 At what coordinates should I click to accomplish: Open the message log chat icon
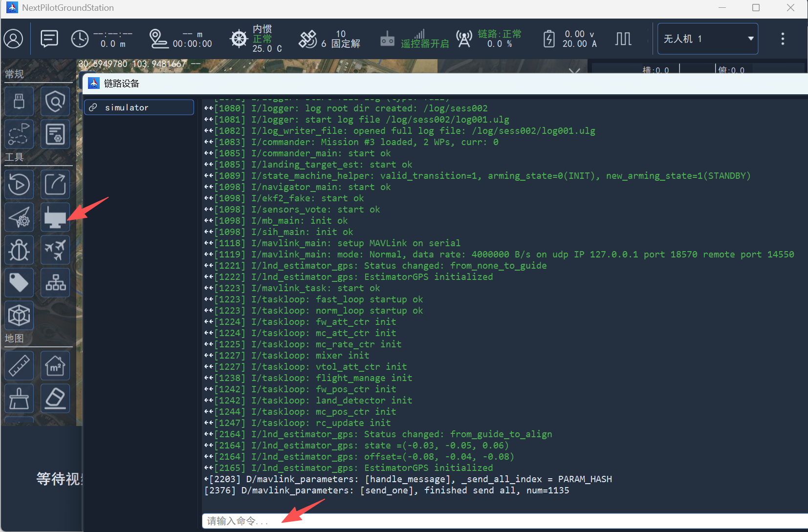point(49,39)
